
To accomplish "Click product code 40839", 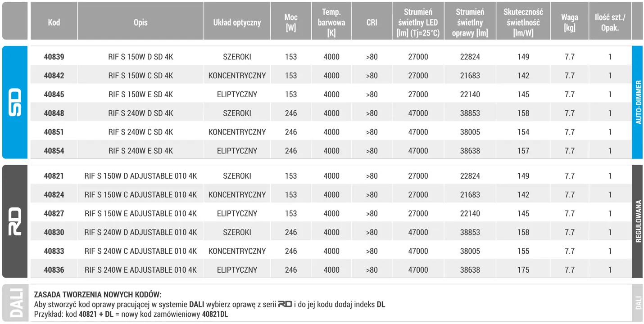I will (54, 57).
